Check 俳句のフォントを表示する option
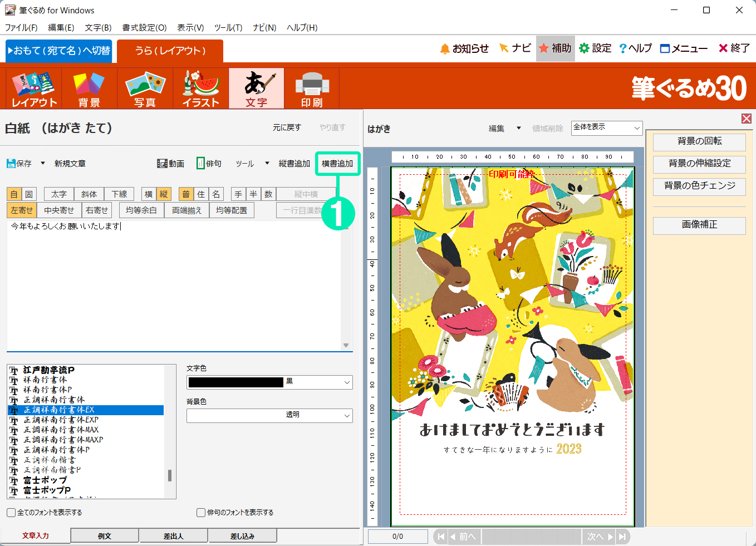This screenshot has width=756, height=546. pos(201,513)
